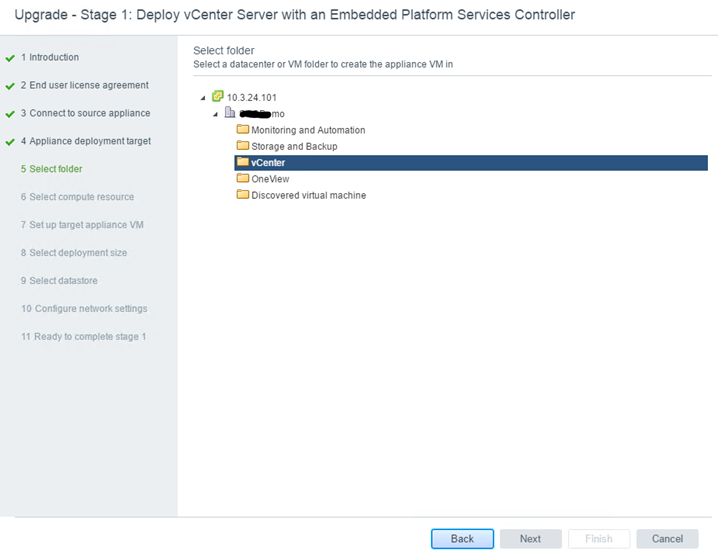
Task: Choose the OneView folder label
Action: tap(270, 179)
